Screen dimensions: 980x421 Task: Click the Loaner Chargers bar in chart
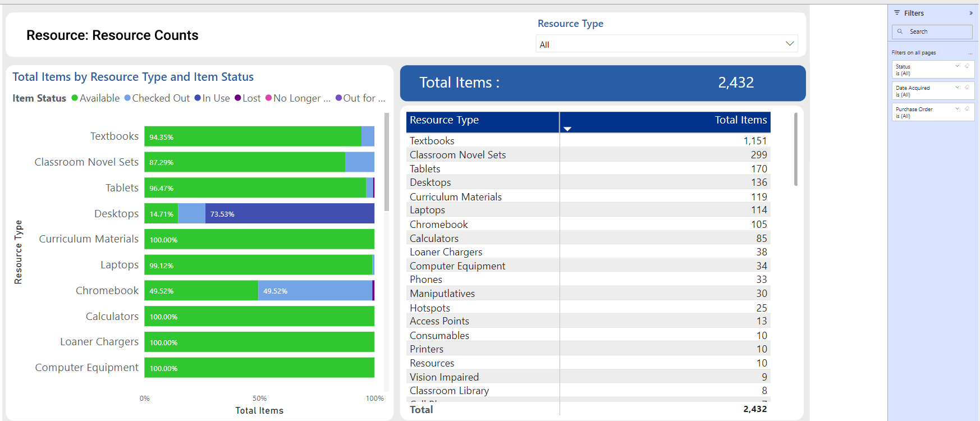click(259, 342)
